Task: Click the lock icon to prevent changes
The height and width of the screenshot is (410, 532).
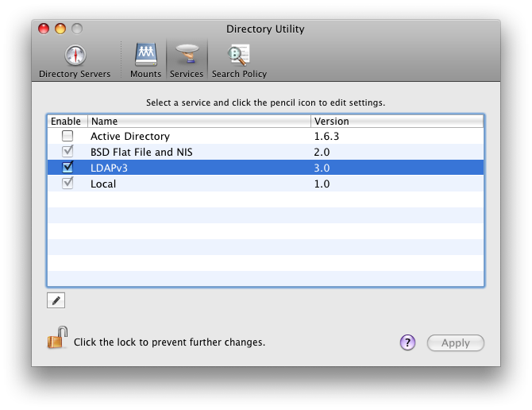Action: [x=56, y=338]
